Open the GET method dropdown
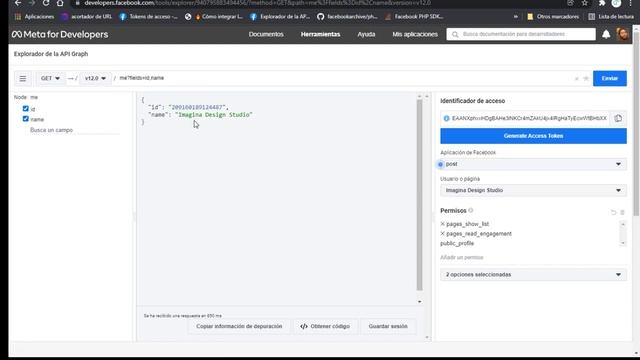 point(51,78)
